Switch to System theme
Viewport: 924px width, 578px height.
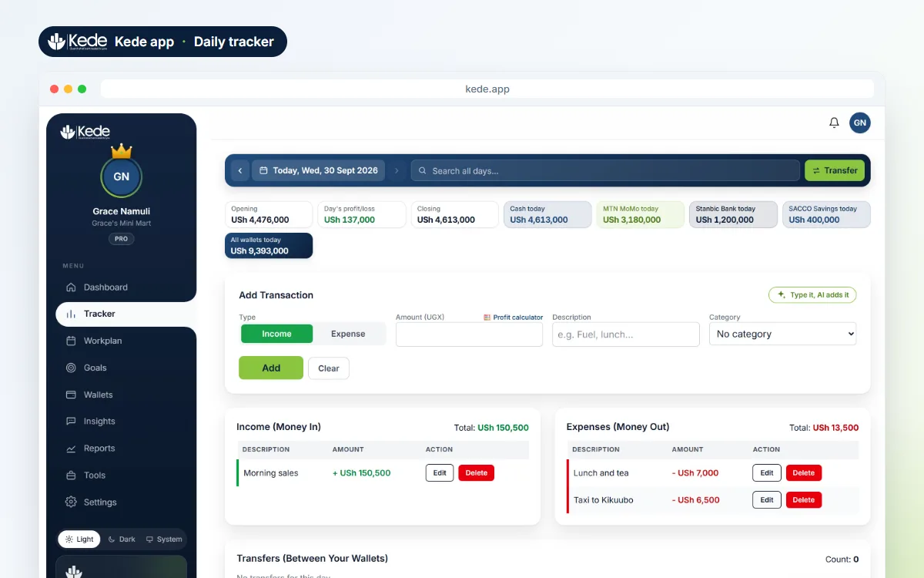pyautogui.click(x=164, y=539)
